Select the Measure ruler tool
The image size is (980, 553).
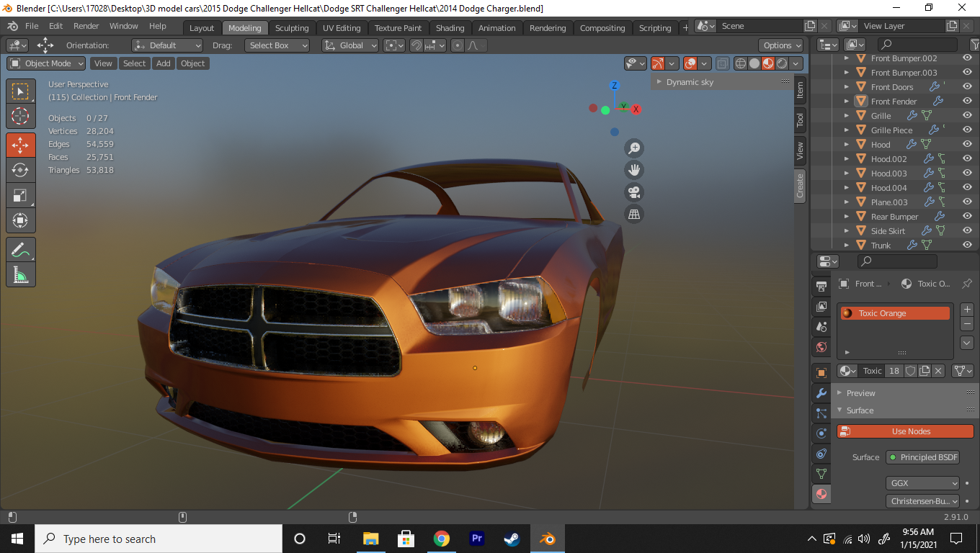pyautogui.click(x=20, y=274)
